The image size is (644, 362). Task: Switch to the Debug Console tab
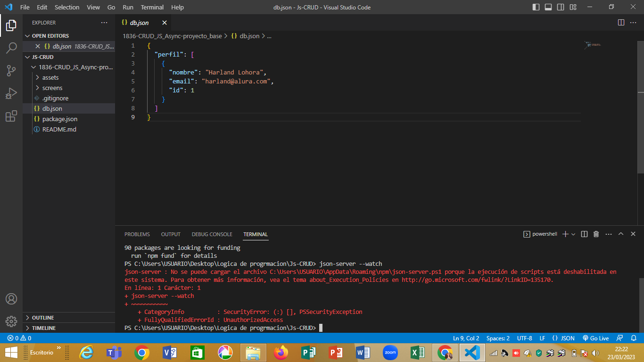tap(212, 234)
